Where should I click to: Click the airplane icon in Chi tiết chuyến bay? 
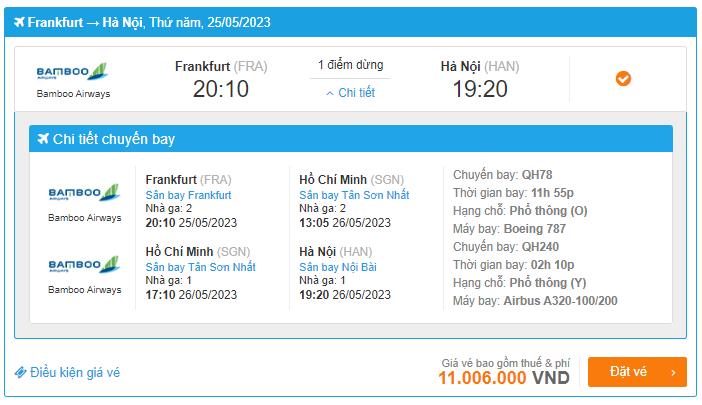click(x=43, y=139)
